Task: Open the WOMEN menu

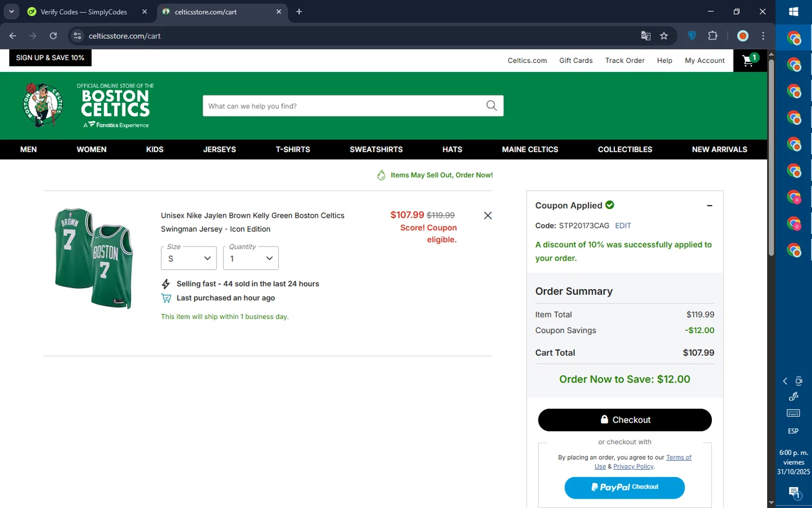Action: (91, 149)
